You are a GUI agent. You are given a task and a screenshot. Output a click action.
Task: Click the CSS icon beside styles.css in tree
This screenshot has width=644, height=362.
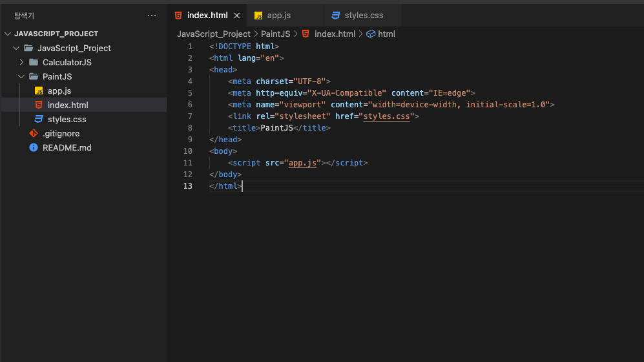coord(39,119)
